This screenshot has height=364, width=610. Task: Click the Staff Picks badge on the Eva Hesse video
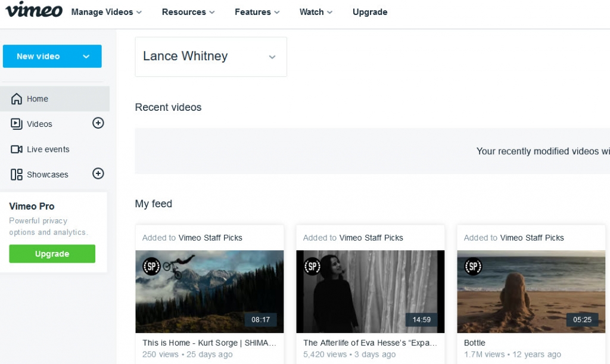click(312, 267)
